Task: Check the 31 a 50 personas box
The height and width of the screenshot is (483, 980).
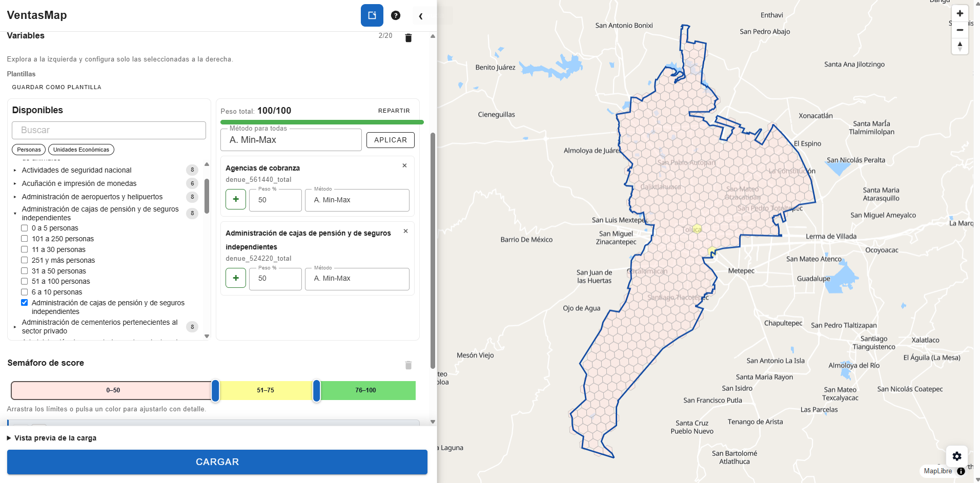Action: point(24,271)
